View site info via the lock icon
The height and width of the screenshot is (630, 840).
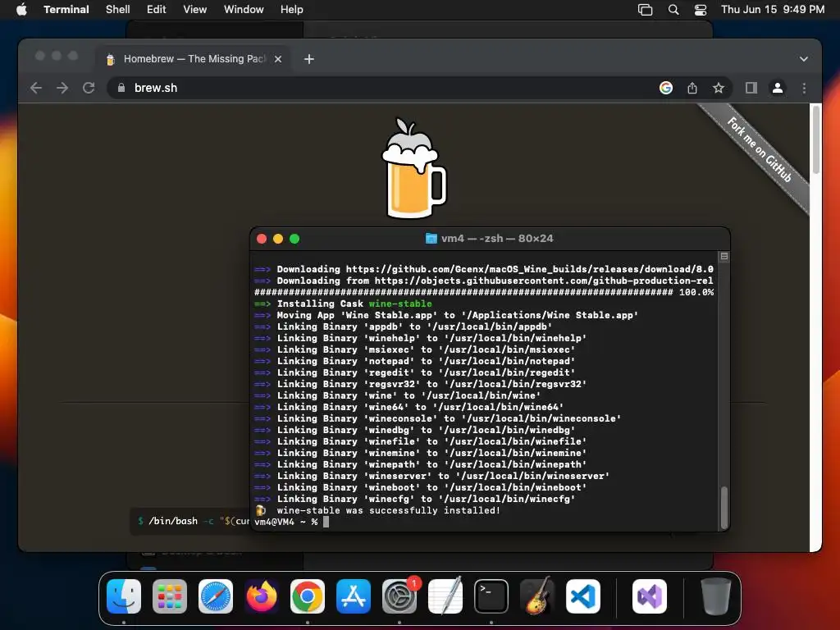[x=121, y=88]
